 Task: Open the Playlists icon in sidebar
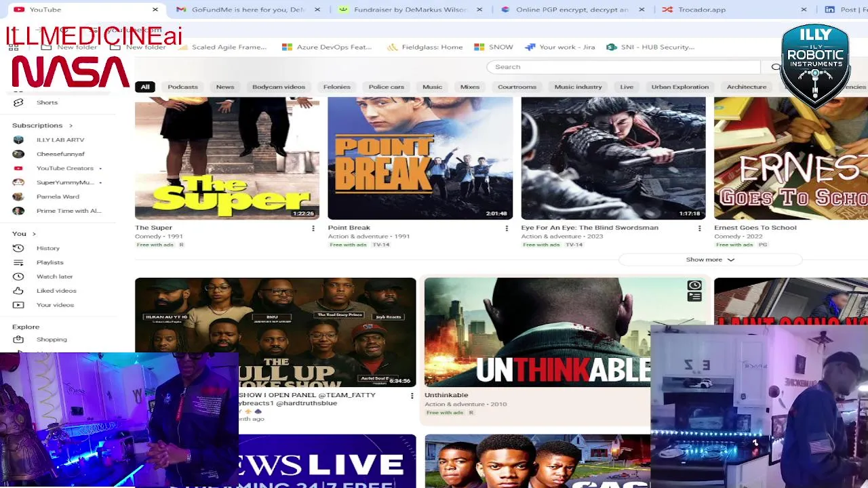[18, 262]
